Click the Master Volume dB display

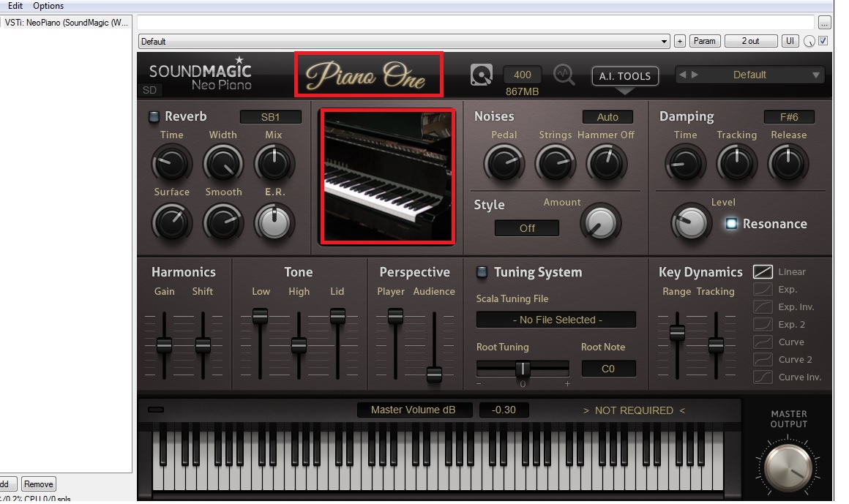[x=414, y=410]
